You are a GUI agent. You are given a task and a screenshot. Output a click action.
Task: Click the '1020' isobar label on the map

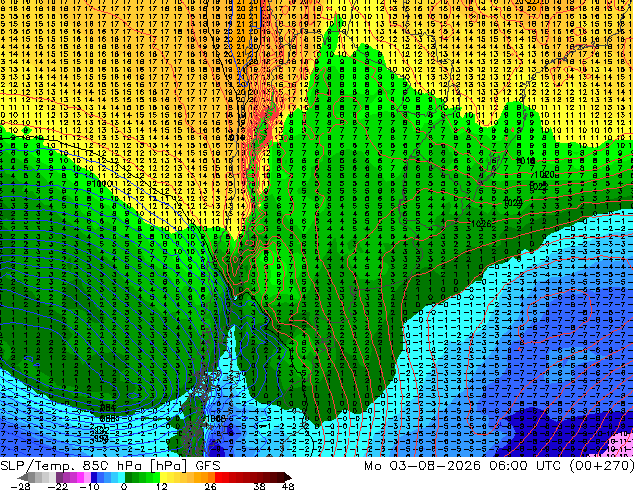pos(544,175)
